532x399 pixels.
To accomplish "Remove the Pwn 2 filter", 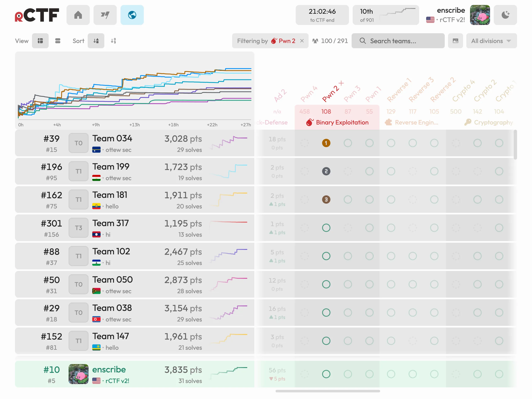I will coord(302,41).
